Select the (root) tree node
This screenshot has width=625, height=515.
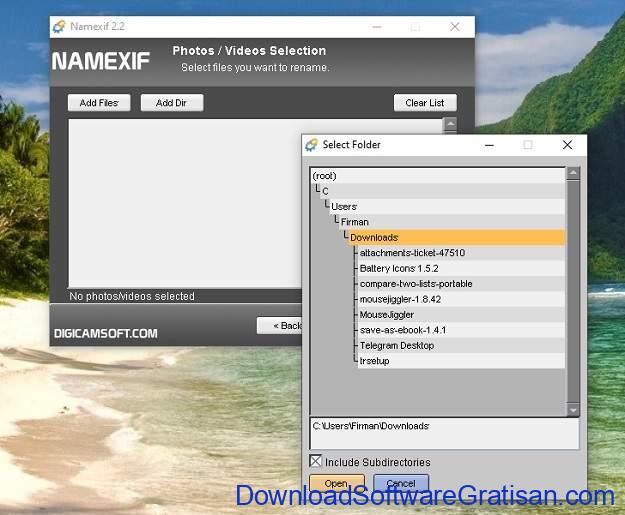coord(438,176)
